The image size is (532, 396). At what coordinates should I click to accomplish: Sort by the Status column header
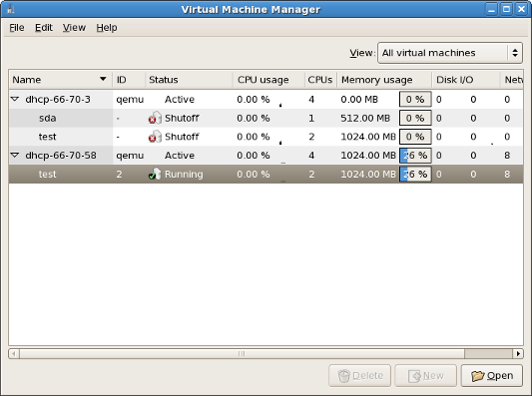tap(189, 80)
